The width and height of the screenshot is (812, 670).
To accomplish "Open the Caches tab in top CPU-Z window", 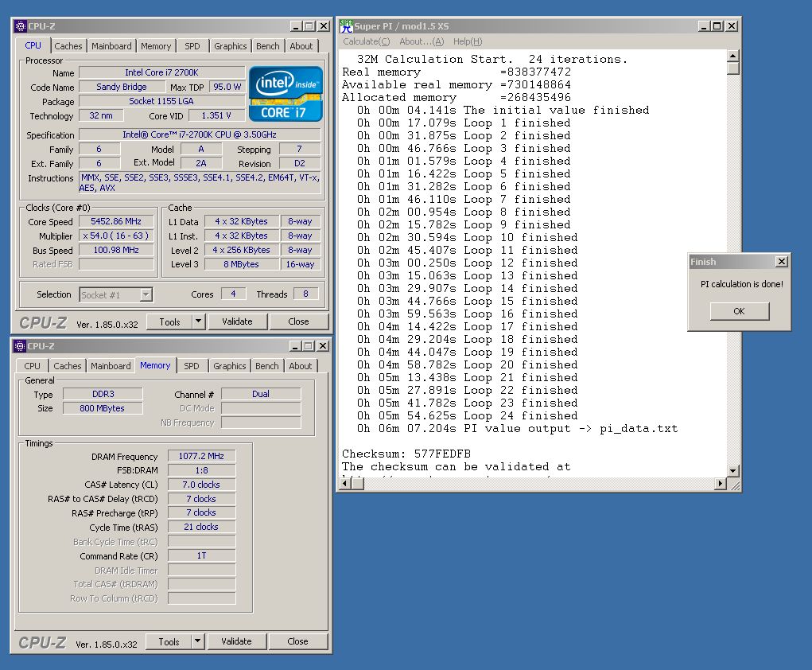I will [x=68, y=46].
